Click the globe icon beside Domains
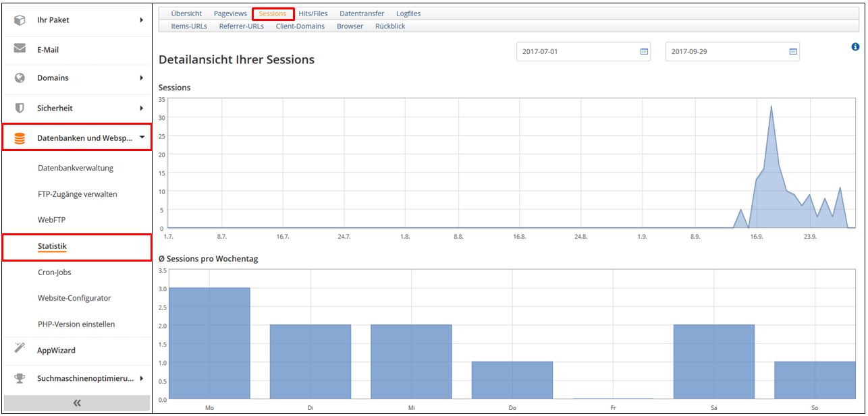868x416 pixels. tap(20, 78)
